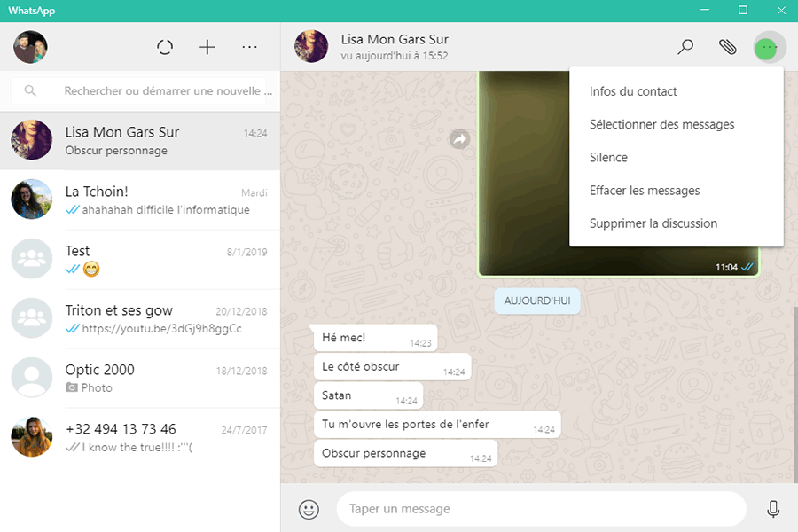798x532 pixels.
Task: Open the 'La Tchoin!' conversation
Action: (140, 199)
